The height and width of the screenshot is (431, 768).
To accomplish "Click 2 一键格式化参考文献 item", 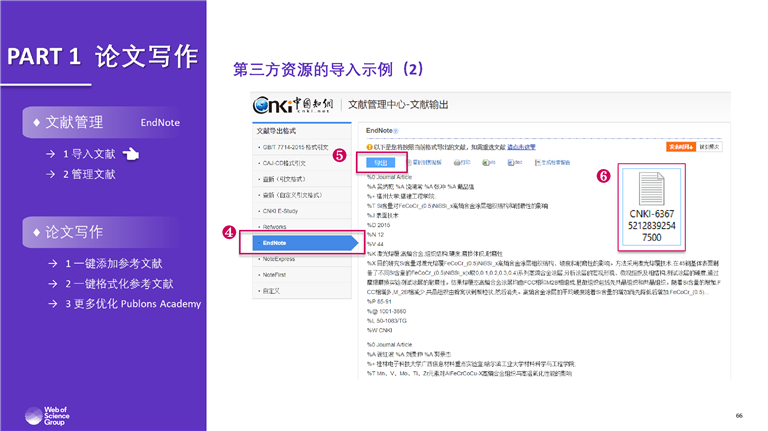I will [x=120, y=284].
